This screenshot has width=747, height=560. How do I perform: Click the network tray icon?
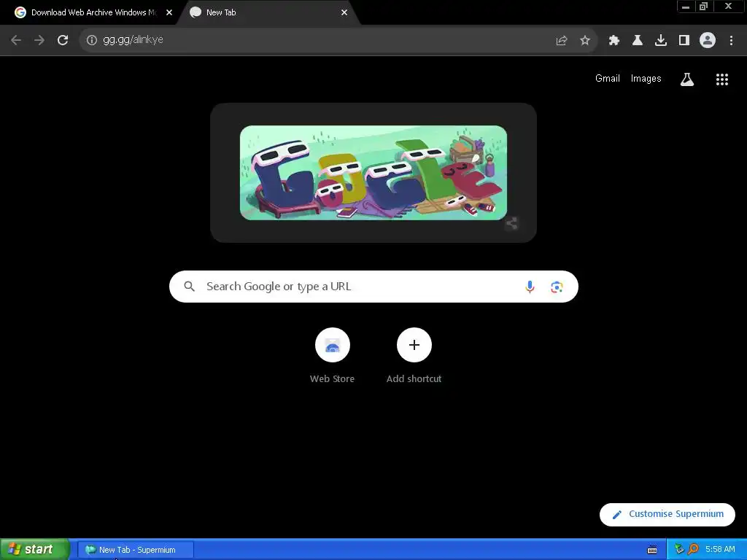(679, 550)
